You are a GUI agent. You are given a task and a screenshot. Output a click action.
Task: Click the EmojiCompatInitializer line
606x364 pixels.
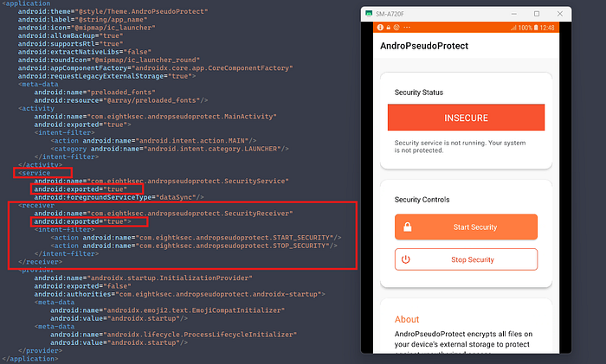(x=167, y=310)
